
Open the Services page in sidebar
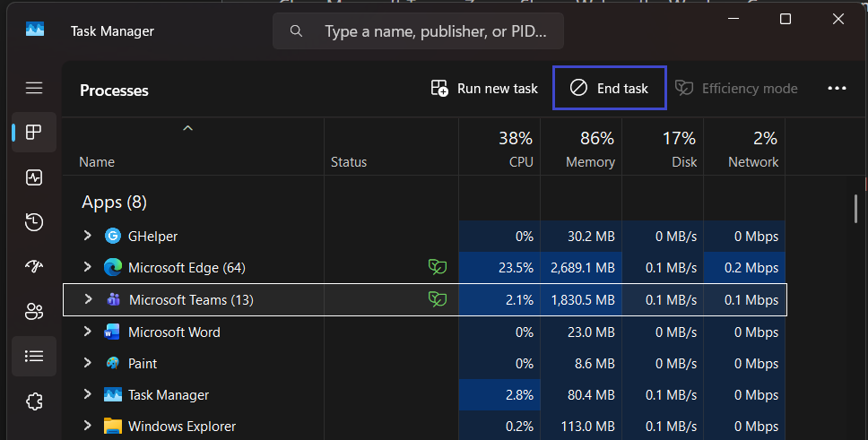[x=34, y=401]
